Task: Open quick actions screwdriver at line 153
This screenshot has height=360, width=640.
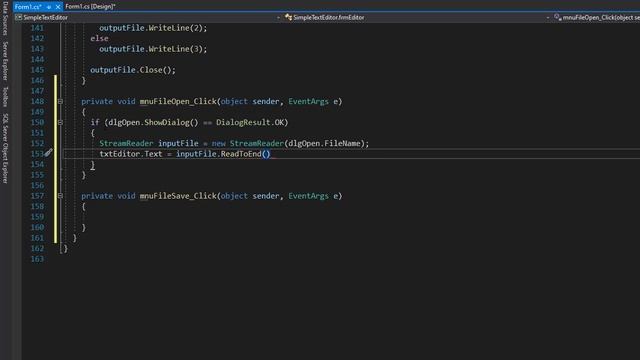Action: click(x=49, y=153)
